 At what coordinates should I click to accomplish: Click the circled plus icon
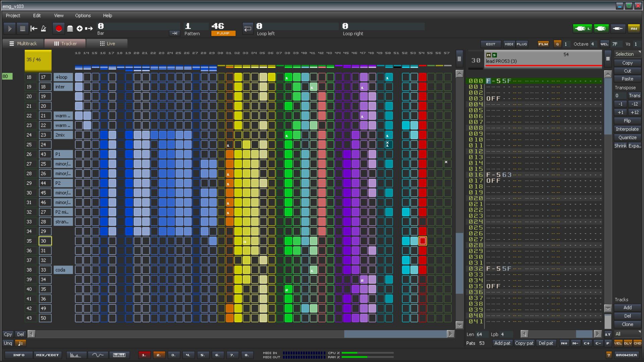[x=79, y=29]
